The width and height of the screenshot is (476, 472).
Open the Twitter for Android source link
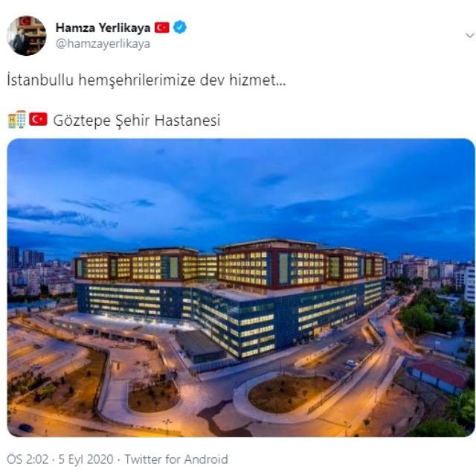point(176,459)
